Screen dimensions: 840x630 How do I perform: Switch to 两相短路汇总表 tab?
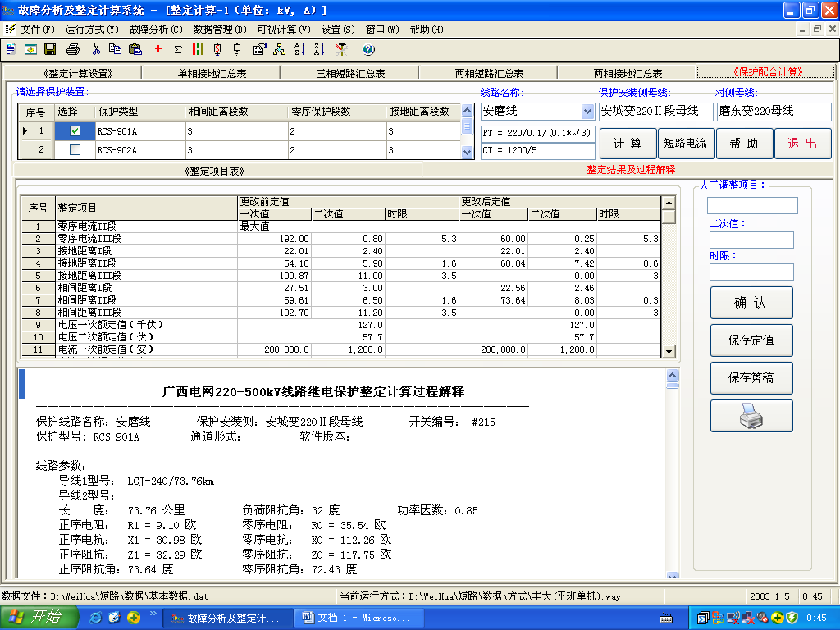(489, 73)
